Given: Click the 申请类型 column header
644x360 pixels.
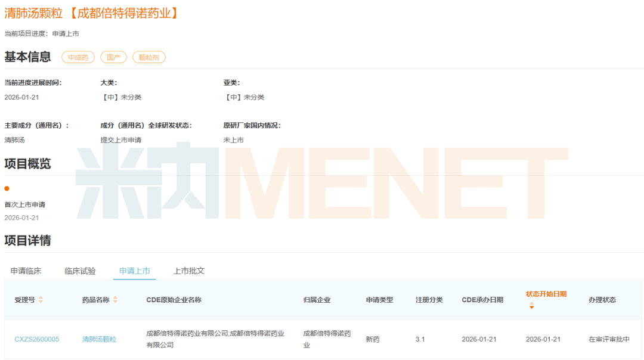Looking at the screenshot, I should pos(379,300).
